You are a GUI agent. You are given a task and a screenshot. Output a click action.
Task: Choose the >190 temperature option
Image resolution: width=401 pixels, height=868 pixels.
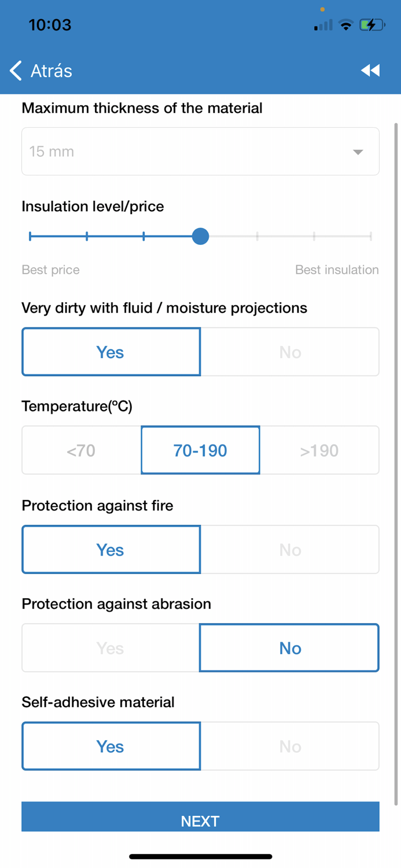(x=319, y=451)
